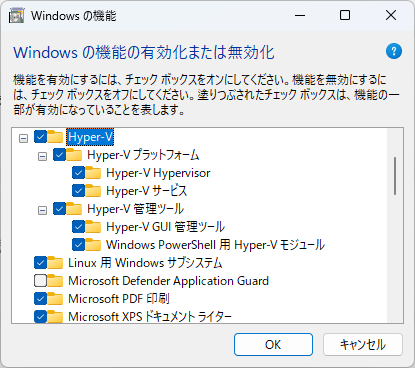Click the help question mark icon

click(394, 51)
